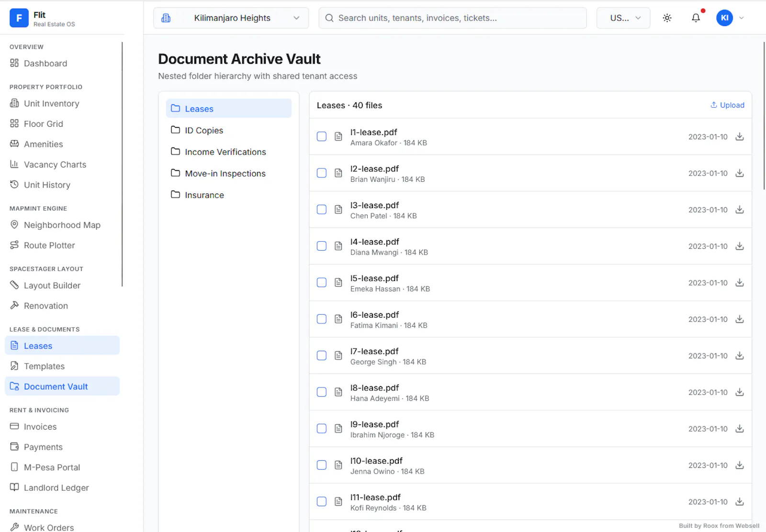The width and height of the screenshot is (766, 532).
Task: Check the box for l2-lease.pdf
Action: click(x=322, y=173)
